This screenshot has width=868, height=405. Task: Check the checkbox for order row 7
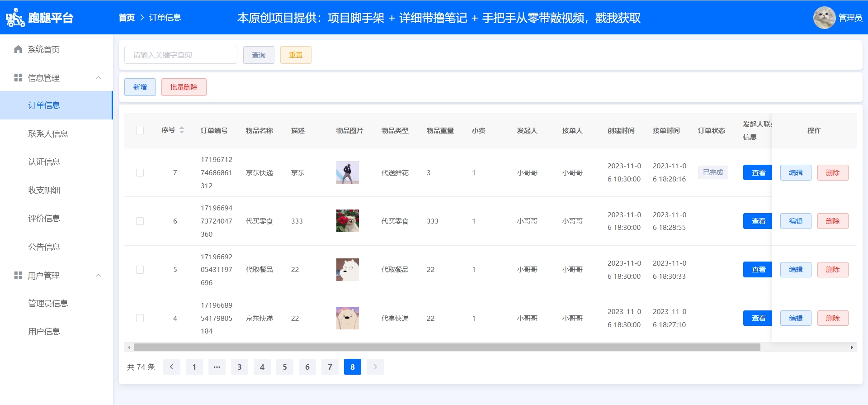pos(140,173)
